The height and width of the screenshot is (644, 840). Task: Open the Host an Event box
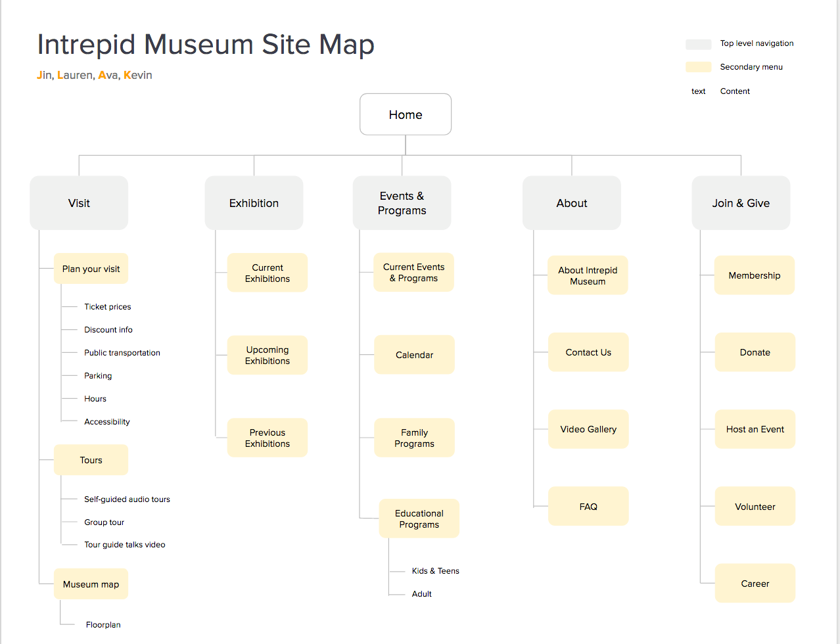click(x=755, y=429)
